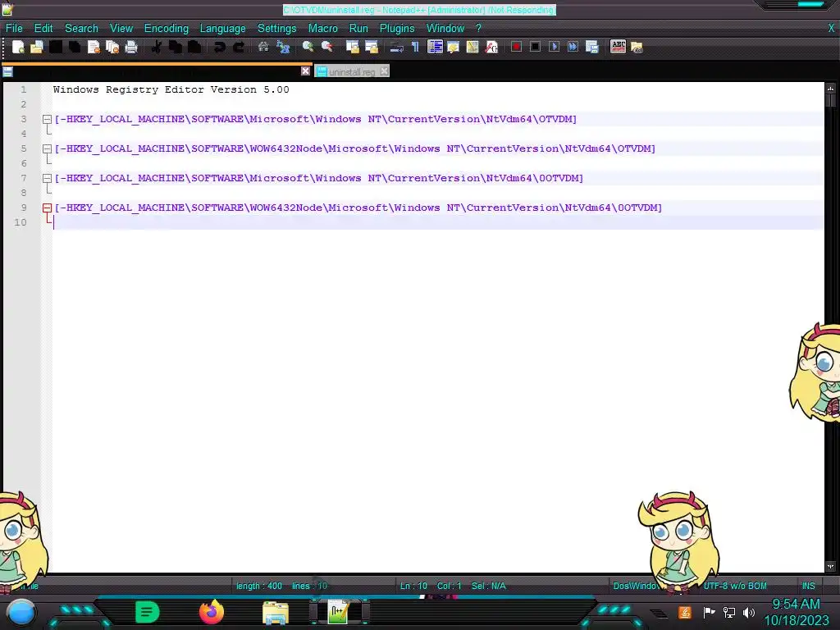This screenshot has width=840, height=630.
Task: Toggle word wrap in the toolbar
Action: (396, 47)
